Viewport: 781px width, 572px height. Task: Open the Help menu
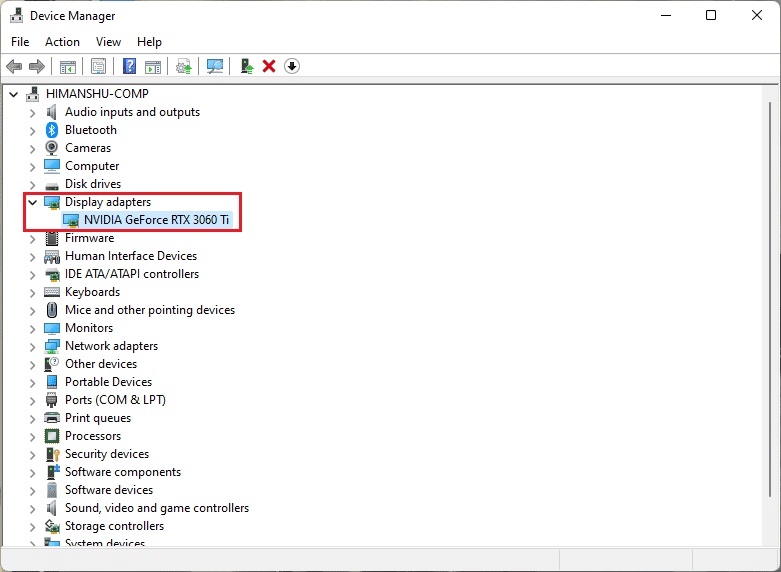pos(149,42)
